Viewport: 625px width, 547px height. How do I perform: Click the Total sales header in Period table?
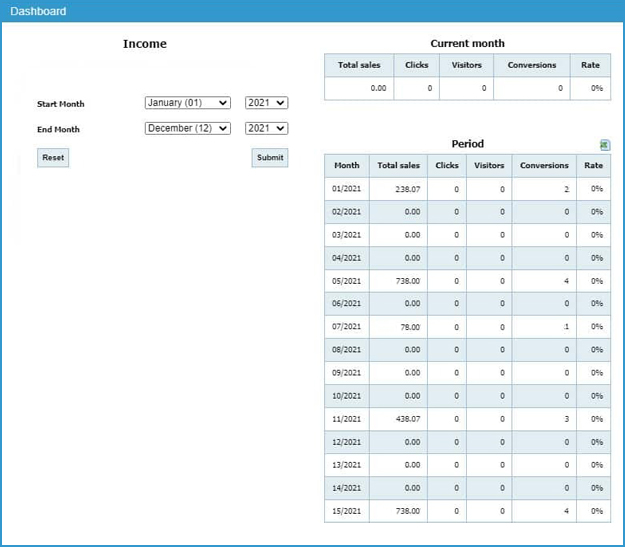pos(398,166)
